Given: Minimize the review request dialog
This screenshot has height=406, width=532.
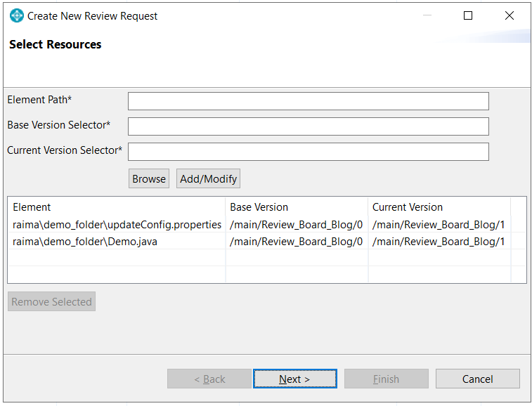Looking at the screenshot, I should click(x=427, y=15).
